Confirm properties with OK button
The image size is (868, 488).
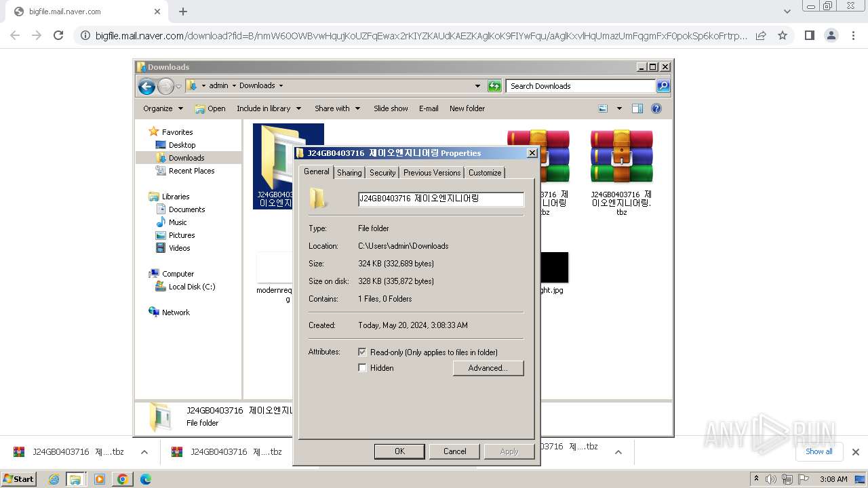point(399,451)
